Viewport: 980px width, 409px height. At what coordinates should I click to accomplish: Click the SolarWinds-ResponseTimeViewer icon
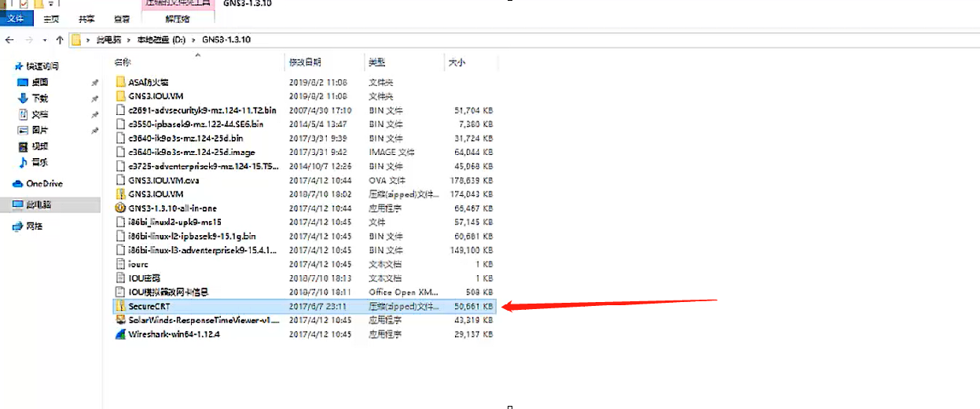coord(120,320)
